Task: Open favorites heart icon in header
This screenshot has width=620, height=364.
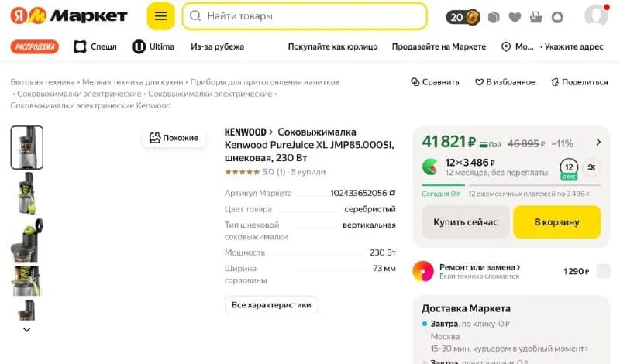Action: (x=515, y=17)
